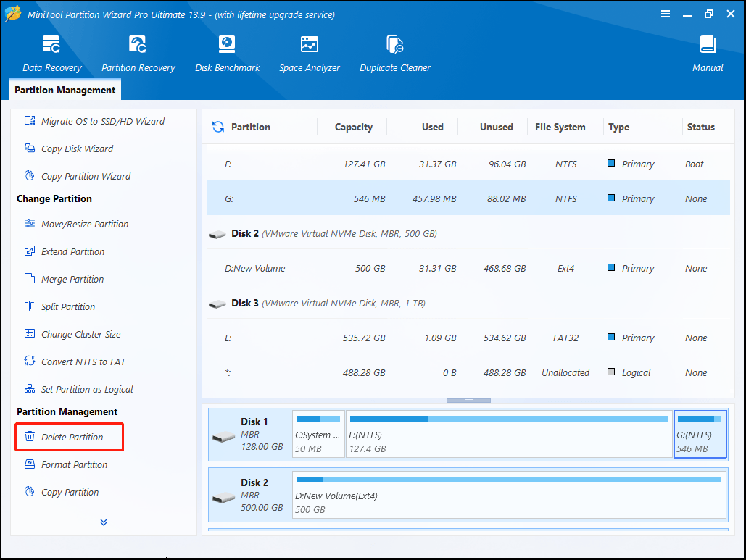The image size is (746, 560).
Task: Launch the Duplicate Cleaner tool
Action: click(395, 53)
